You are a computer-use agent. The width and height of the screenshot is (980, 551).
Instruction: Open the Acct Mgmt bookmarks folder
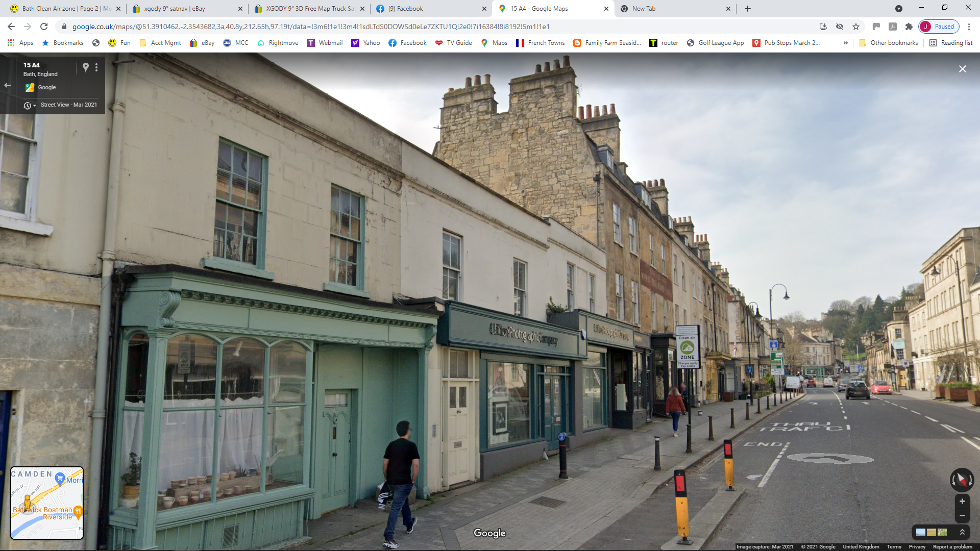tap(160, 43)
